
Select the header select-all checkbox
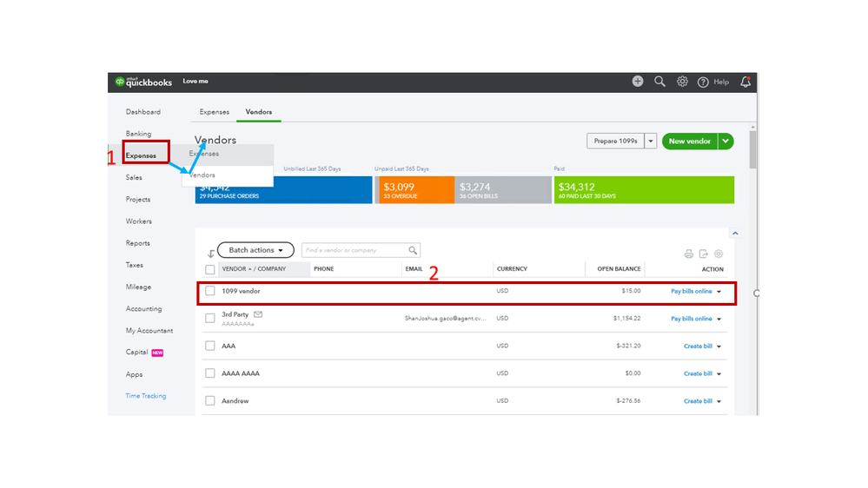pos(209,269)
